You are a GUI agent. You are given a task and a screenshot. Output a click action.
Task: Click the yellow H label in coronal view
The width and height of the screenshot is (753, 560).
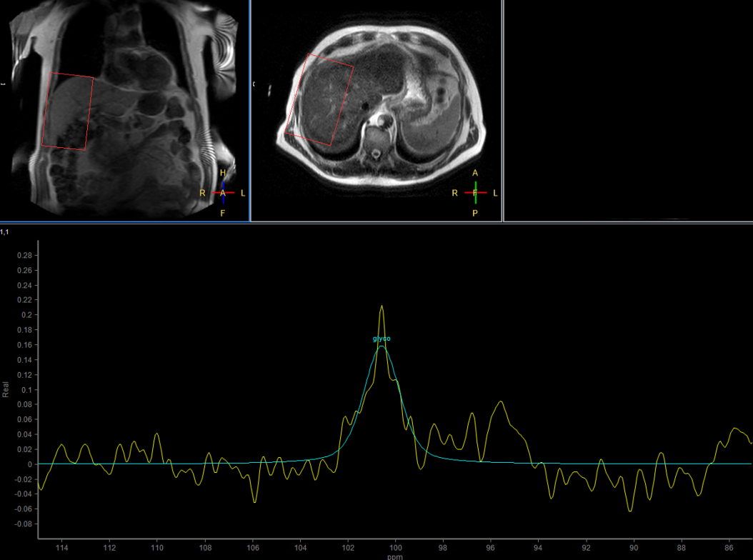pos(223,174)
